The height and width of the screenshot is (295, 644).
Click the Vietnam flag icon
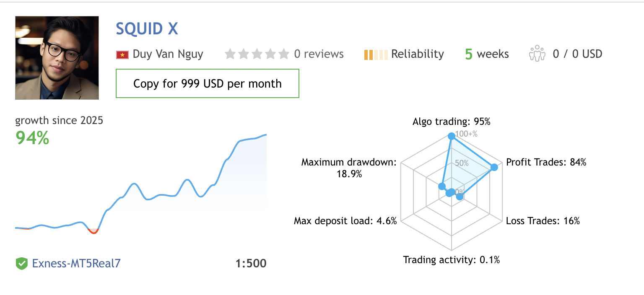[x=122, y=54]
